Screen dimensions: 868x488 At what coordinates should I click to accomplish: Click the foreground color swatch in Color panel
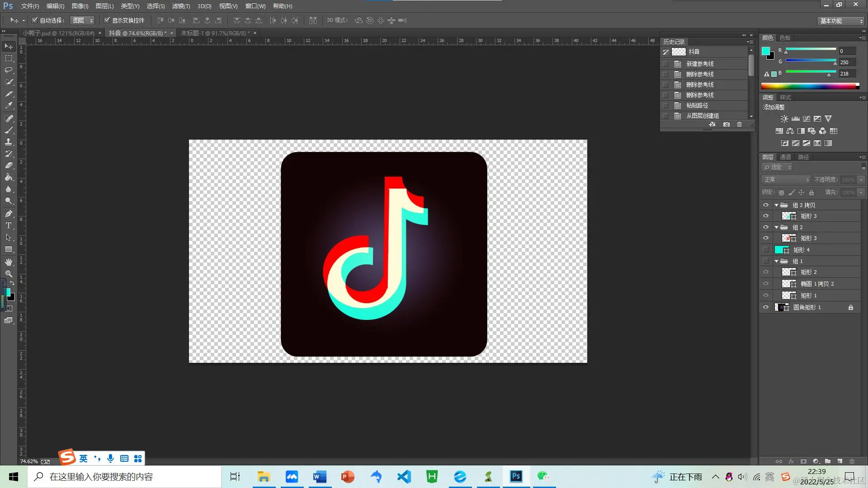[x=765, y=51]
